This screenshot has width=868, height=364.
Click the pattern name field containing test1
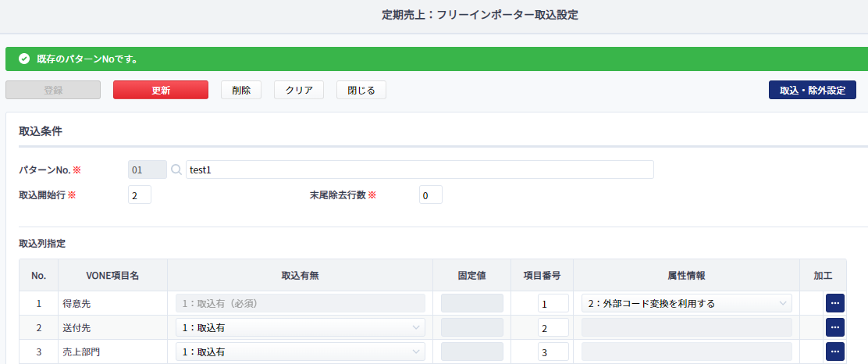(x=420, y=170)
